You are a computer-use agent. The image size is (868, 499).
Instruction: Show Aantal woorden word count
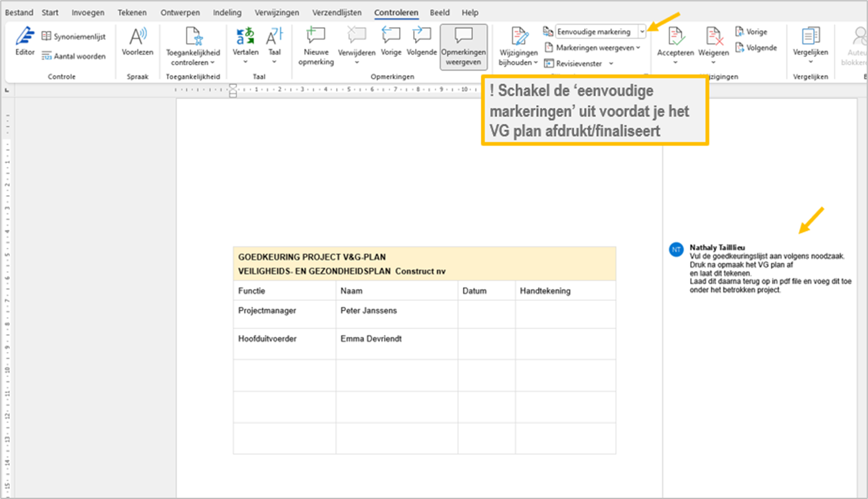[73, 56]
